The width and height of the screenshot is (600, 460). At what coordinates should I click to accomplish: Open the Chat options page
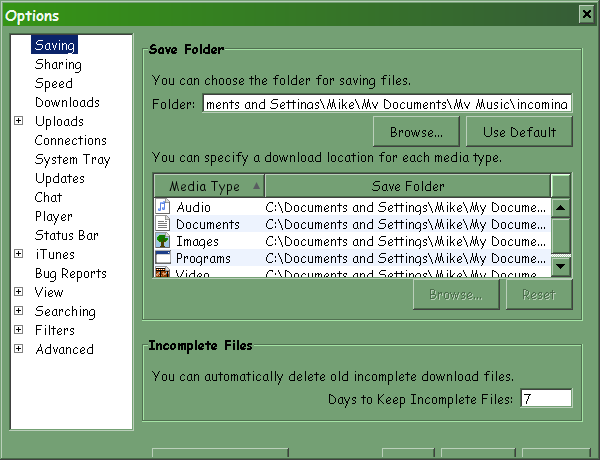pyautogui.click(x=48, y=197)
